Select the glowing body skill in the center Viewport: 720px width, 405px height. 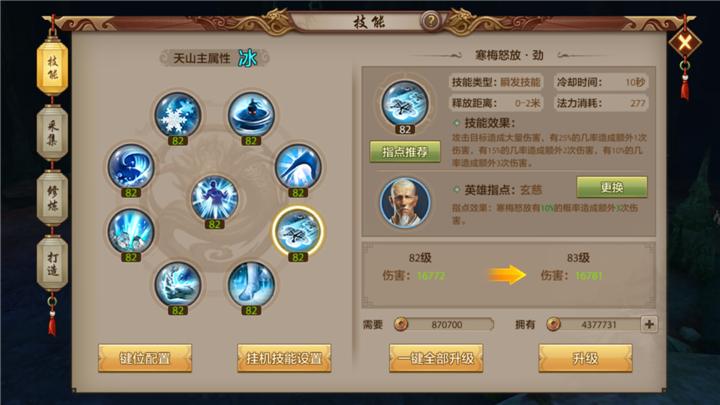click(214, 198)
